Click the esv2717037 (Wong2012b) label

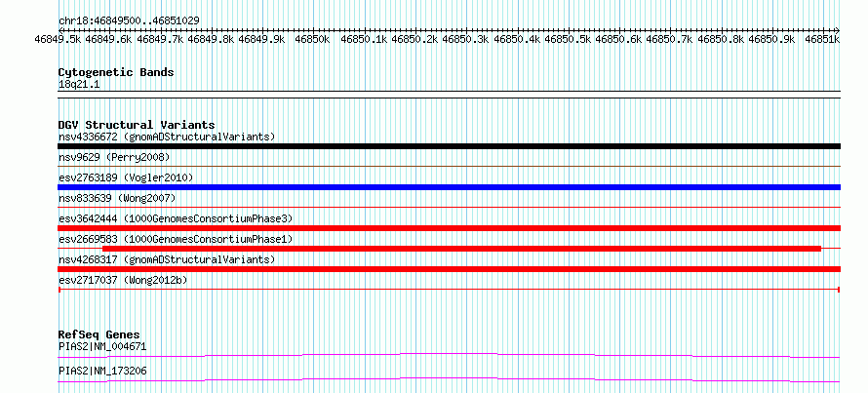[x=123, y=280]
